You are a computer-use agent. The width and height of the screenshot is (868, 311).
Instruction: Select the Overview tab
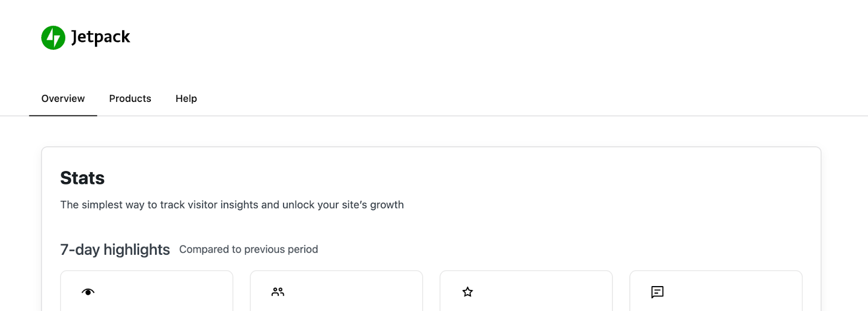[x=63, y=99]
